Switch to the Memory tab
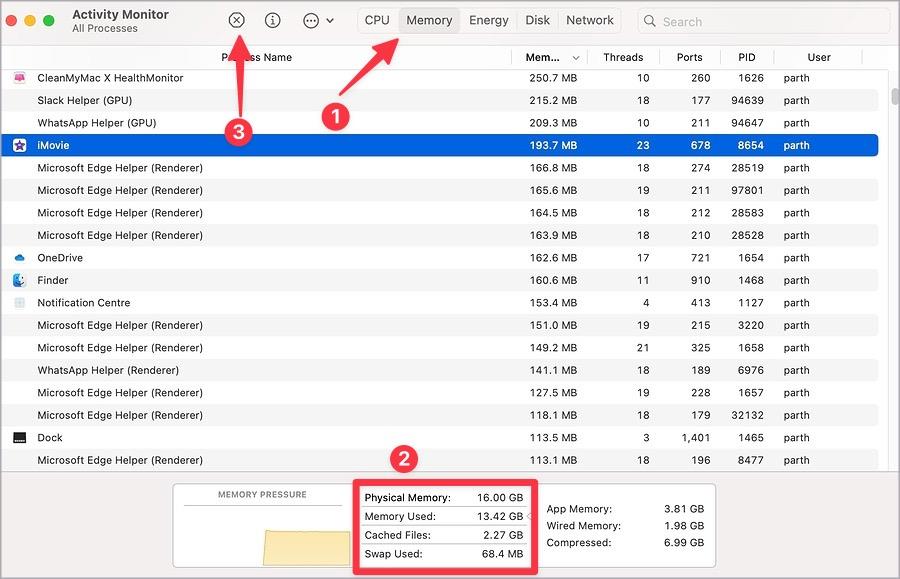 point(429,21)
